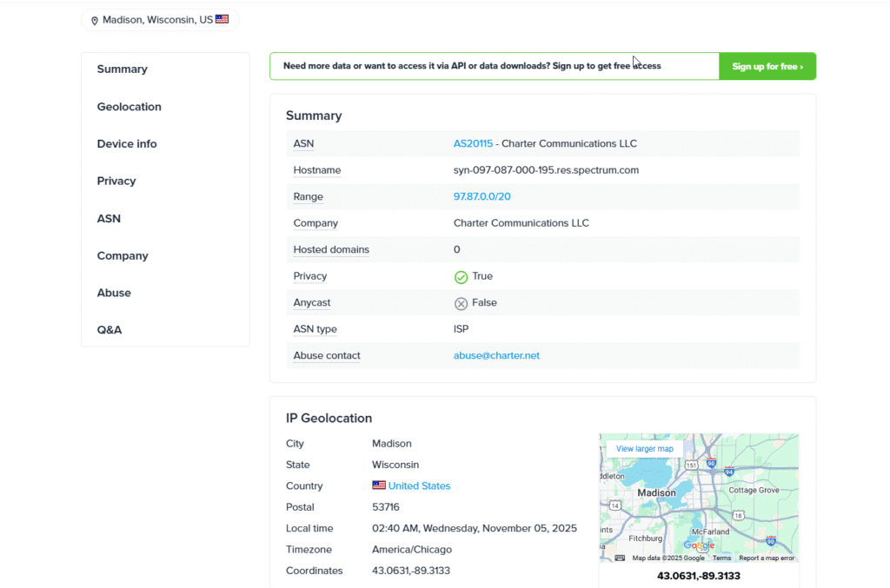Open the United States country link
This screenshot has width=890, height=588.
click(x=419, y=486)
